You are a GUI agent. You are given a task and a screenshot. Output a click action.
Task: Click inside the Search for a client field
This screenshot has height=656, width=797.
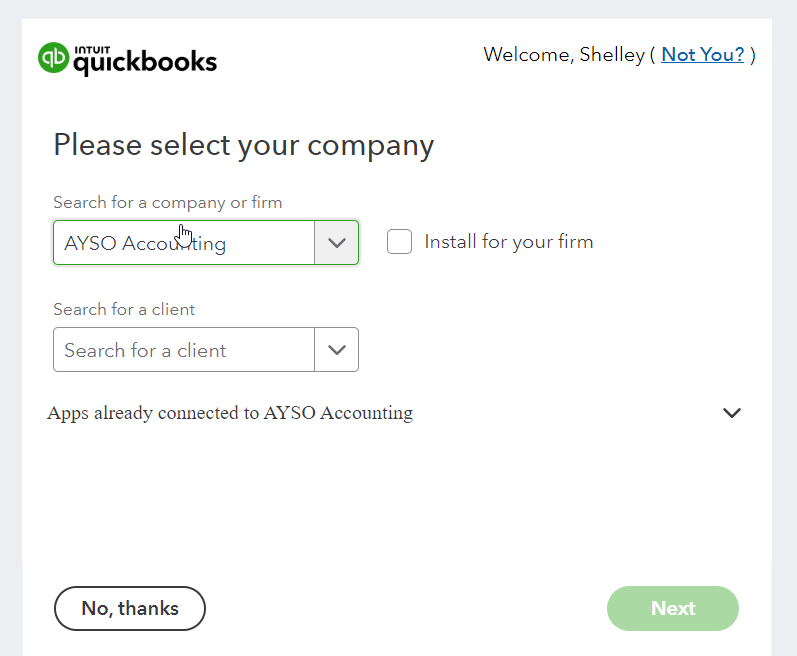184,350
